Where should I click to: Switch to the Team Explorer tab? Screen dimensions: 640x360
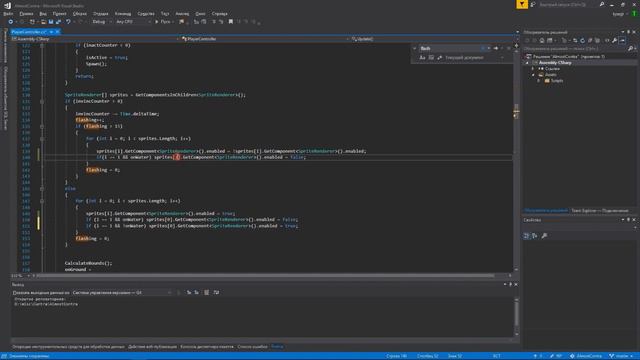click(599, 211)
